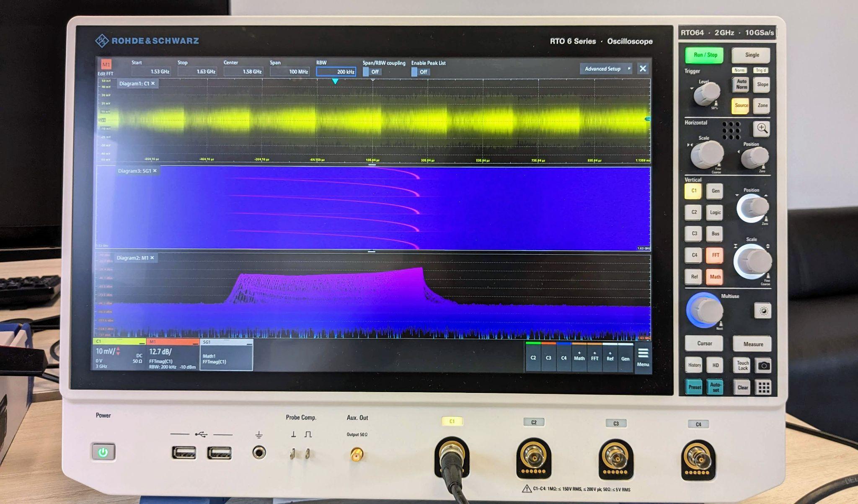Viewport: 858px width, 504px height.
Task: Push the Vertical Ref key
Action: tap(694, 277)
